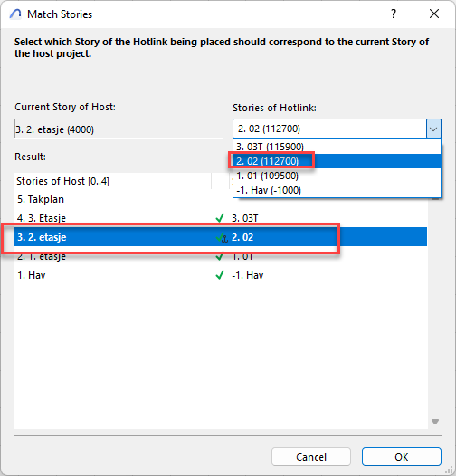This screenshot has width=456, height=476.
Task: Click green checkmark beside -1. Hav
Action: coord(220,275)
